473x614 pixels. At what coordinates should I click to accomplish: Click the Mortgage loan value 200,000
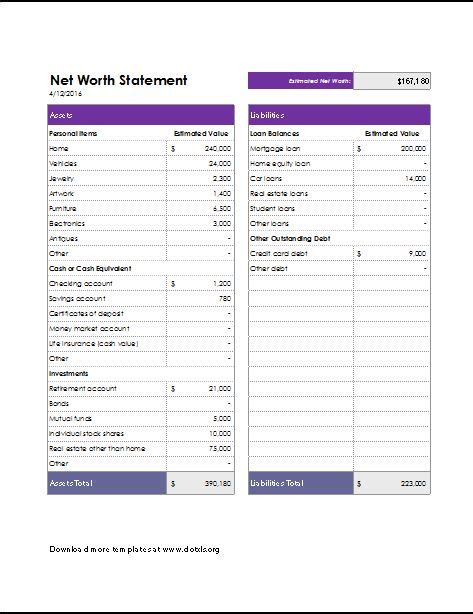(413, 148)
